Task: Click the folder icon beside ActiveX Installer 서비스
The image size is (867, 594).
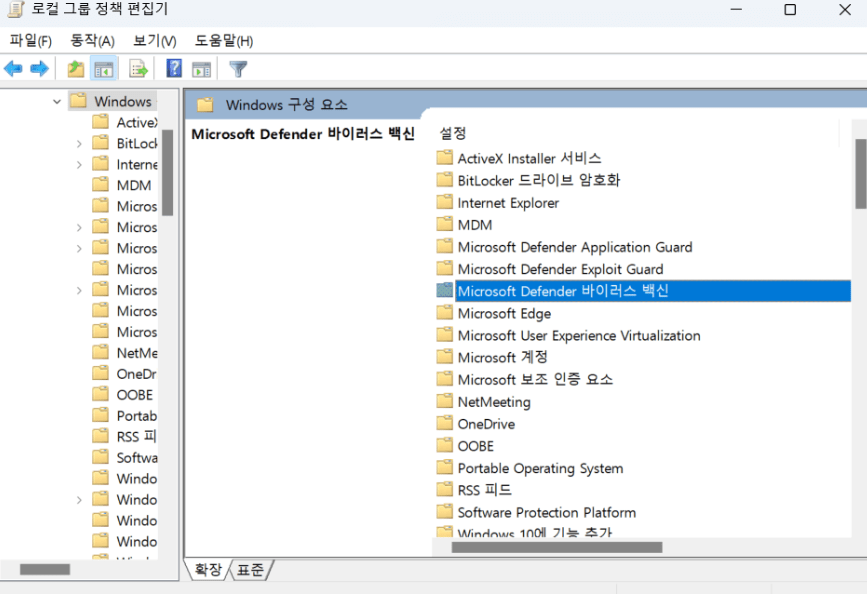Action: click(445, 158)
